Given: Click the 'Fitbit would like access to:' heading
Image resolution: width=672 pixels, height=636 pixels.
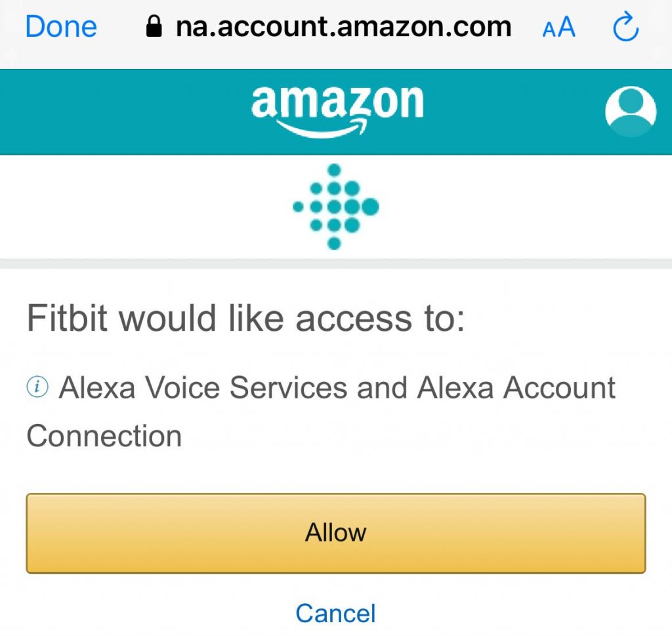Looking at the screenshot, I should click(245, 319).
